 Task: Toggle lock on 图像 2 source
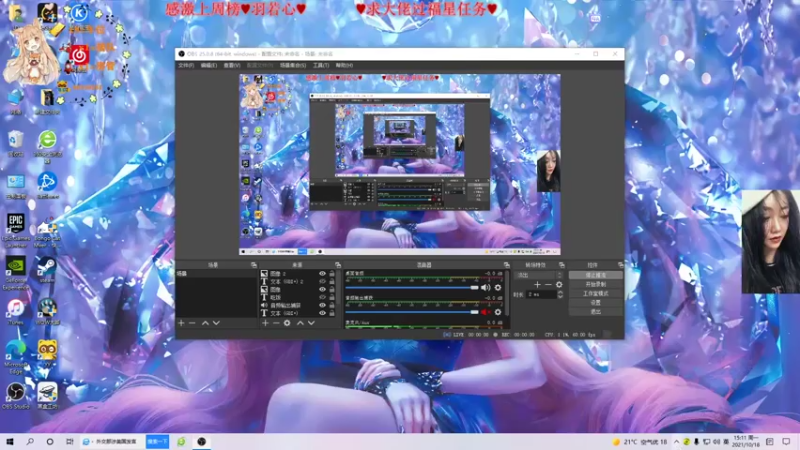click(332, 274)
